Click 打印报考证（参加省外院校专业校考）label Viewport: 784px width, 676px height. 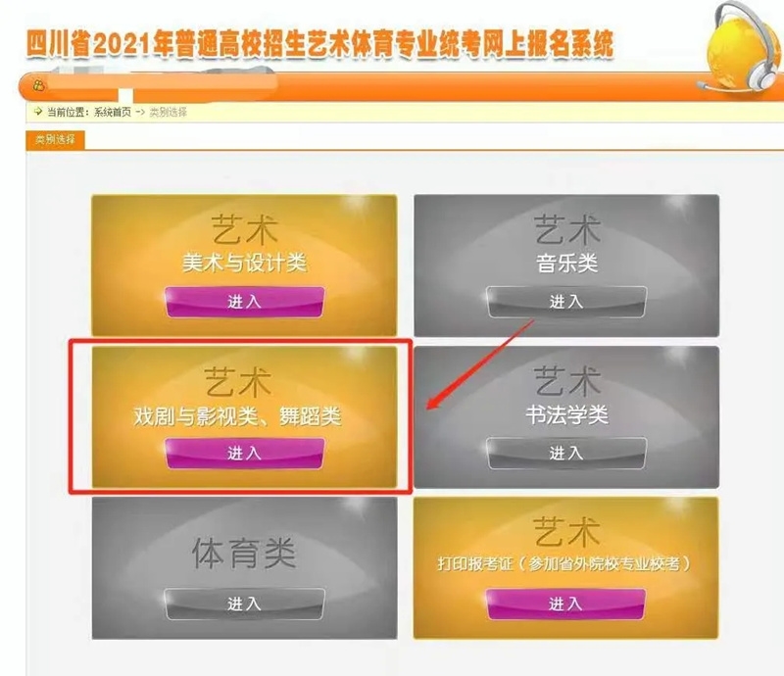564,564
